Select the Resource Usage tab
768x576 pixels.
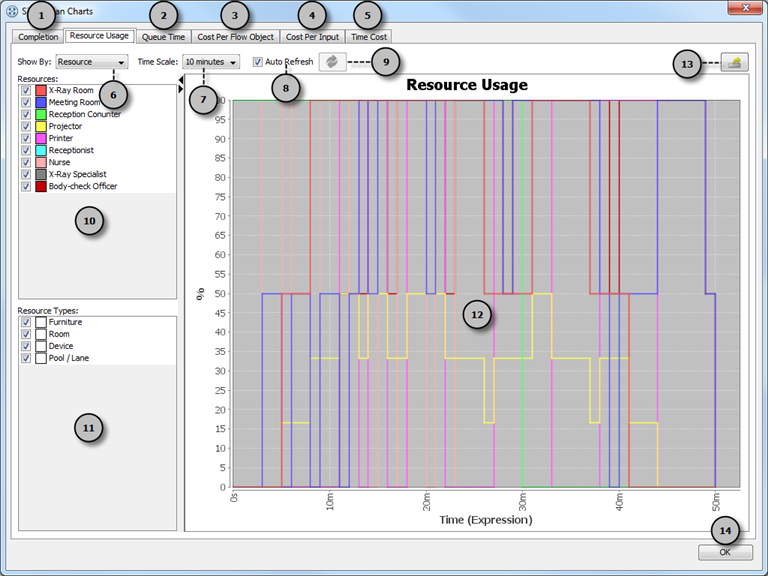[x=99, y=36]
